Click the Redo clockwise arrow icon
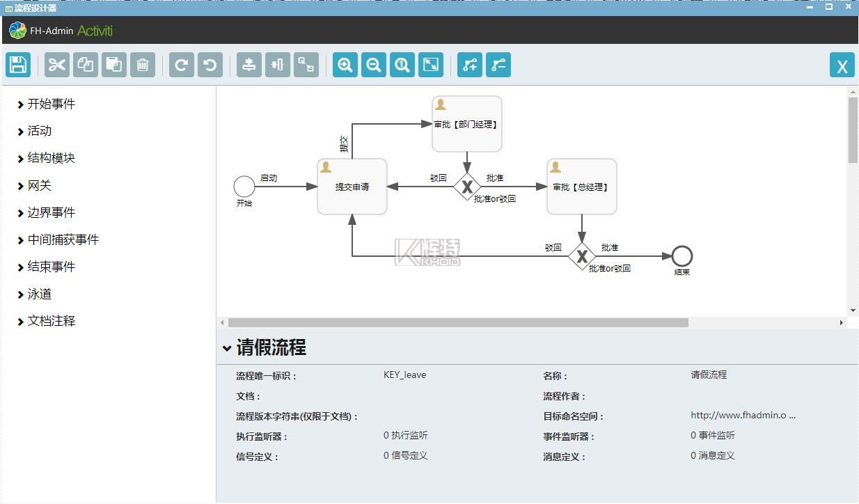This screenshot has width=859, height=504. click(182, 65)
